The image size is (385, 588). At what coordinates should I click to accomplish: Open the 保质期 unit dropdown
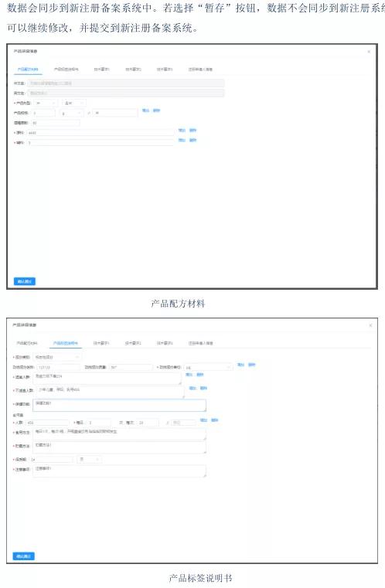[89, 459]
